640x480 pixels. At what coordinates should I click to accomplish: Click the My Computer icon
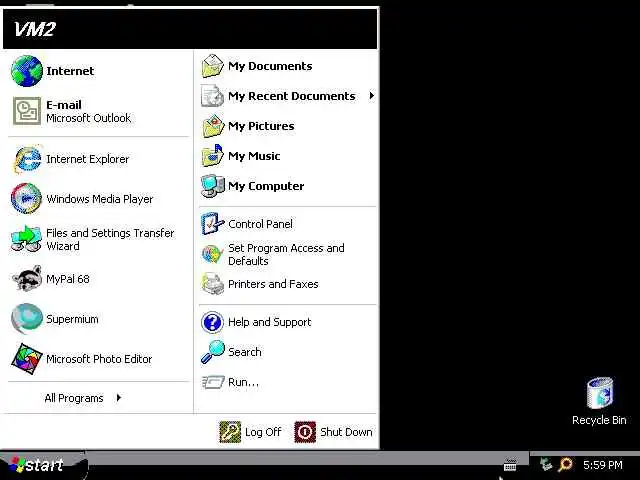213,186
